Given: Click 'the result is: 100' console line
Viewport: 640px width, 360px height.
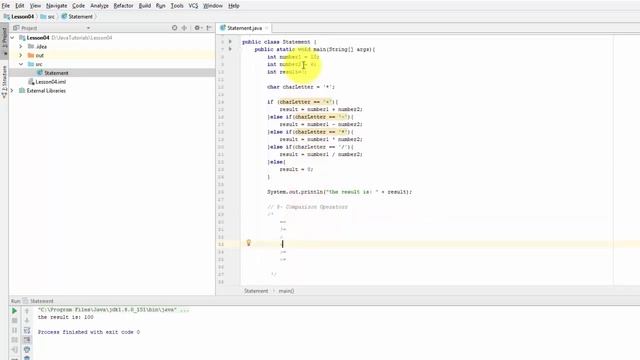Looking at the screenshot, I should 66,317.
